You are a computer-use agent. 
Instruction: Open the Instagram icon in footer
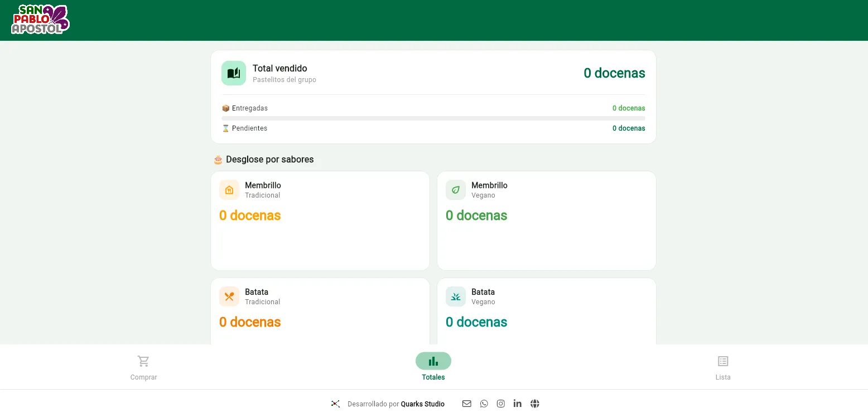(x=501, y=404)
